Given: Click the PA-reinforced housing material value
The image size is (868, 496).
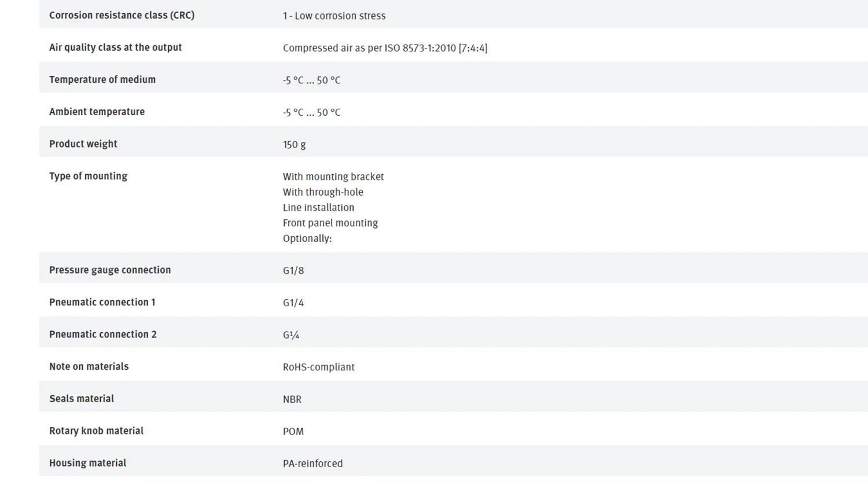Looking at the screenshot, I should (312, 464).
